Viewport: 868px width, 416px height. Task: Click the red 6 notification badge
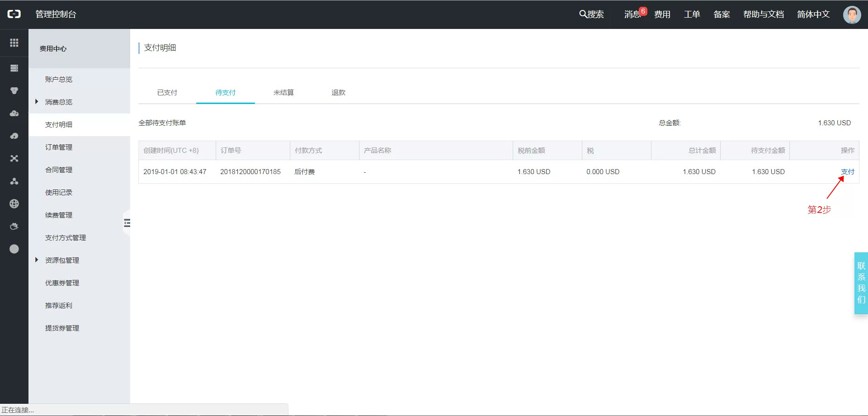tap(643, 11)
